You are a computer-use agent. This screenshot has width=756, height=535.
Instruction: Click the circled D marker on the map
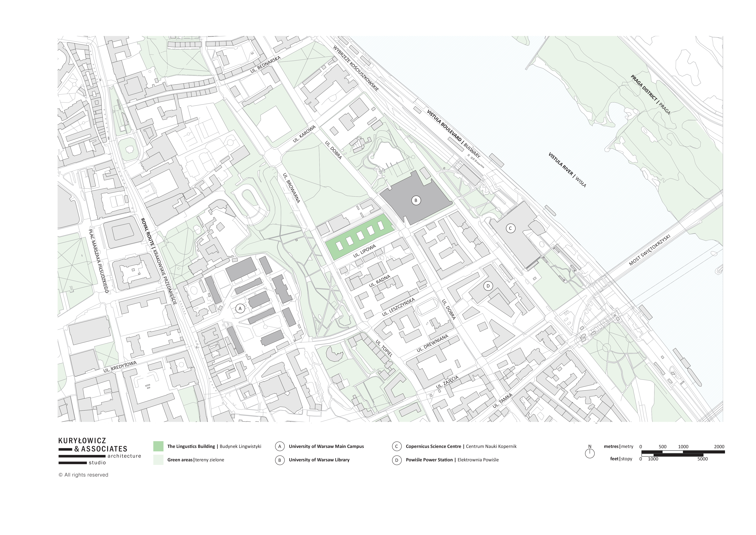(488, 286)
